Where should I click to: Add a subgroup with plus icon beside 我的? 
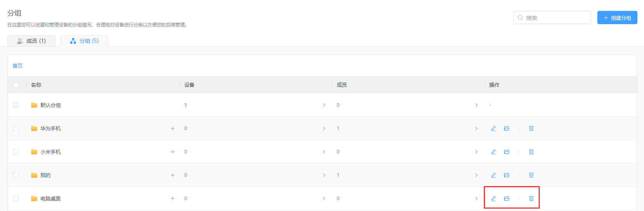(x=173, y=175)
